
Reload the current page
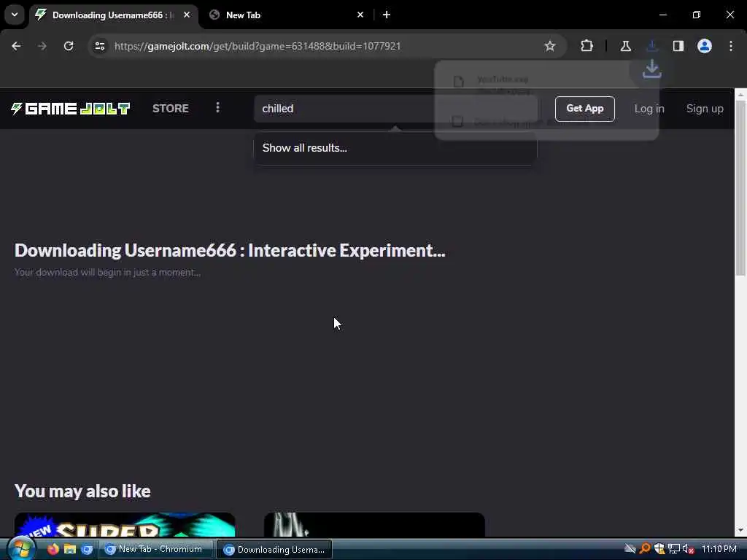[x=69, y=46]
